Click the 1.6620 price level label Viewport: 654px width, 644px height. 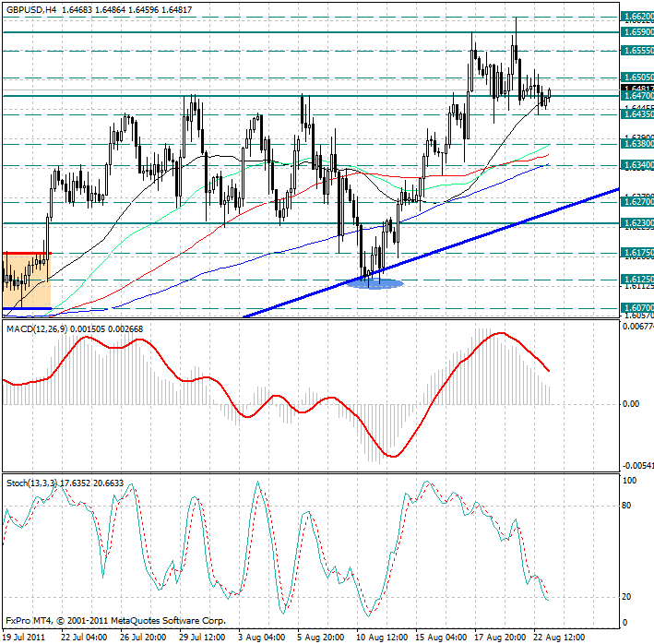[637, 17]
